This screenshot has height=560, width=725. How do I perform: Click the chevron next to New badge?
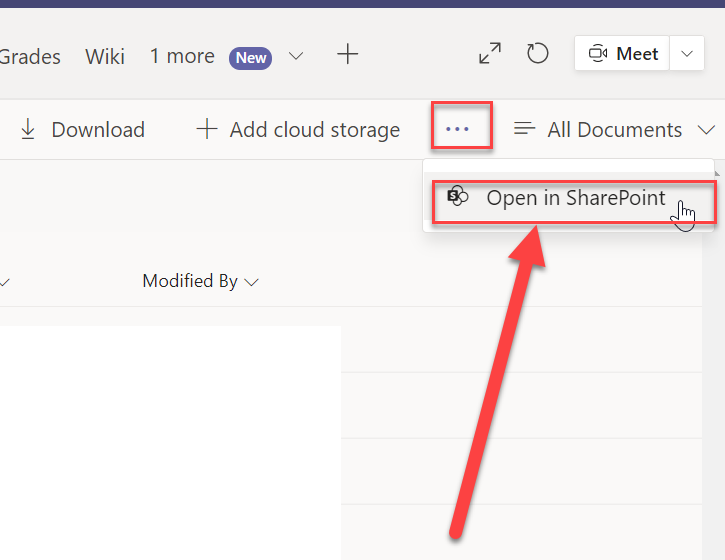coord(296,56)
